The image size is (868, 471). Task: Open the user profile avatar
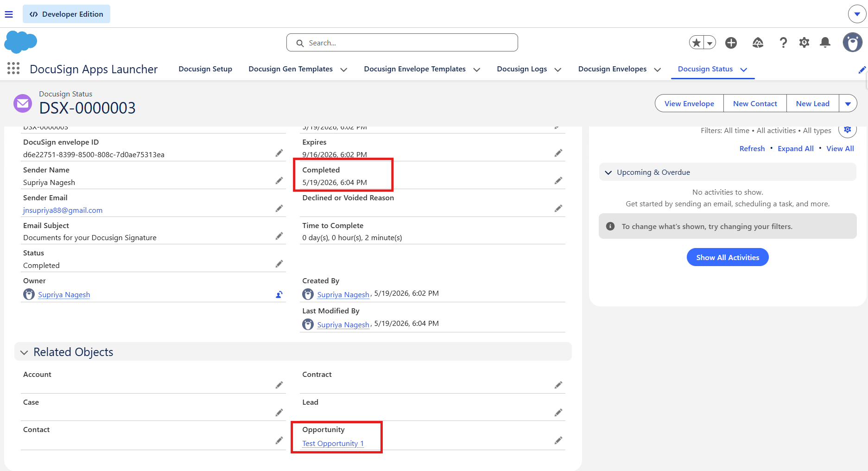point(852,43)
